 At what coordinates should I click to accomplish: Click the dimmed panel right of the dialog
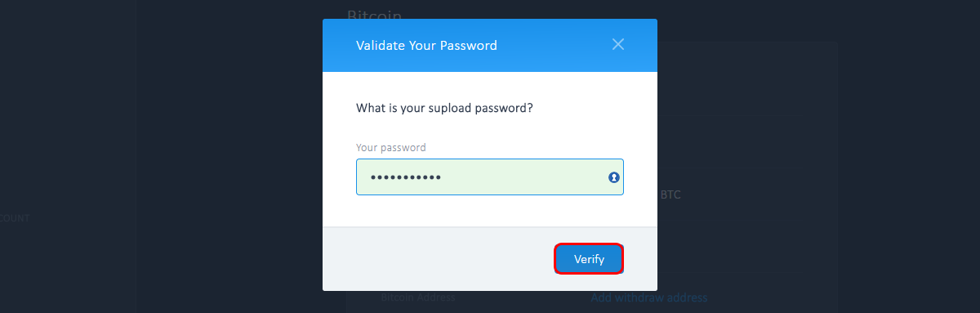click(747, 123)
